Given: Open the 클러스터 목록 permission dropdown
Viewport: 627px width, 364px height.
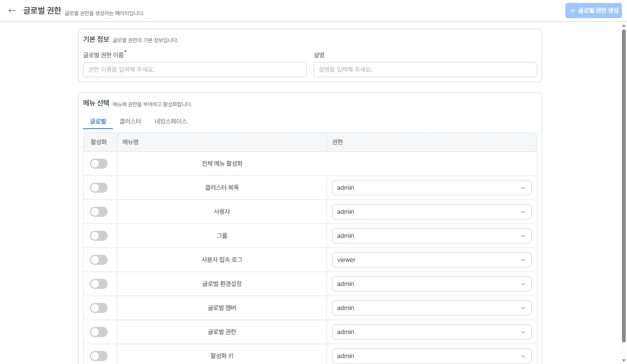Looking at the screenshot, I should 432,188.
